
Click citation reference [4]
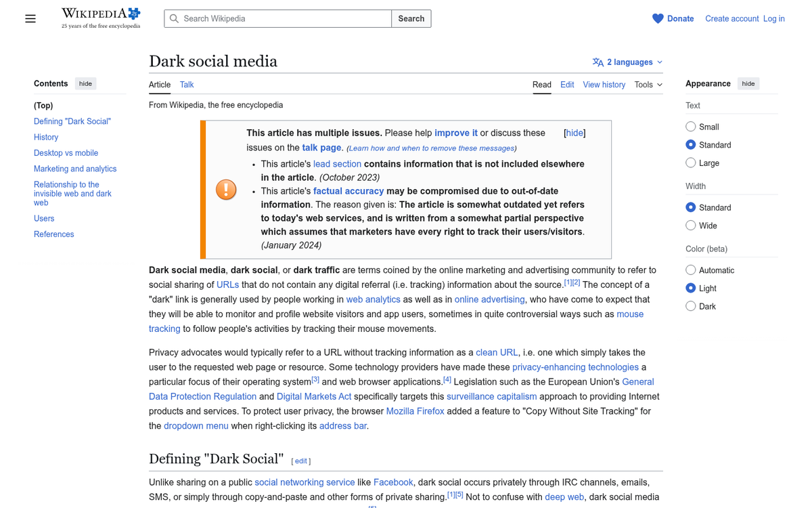pos(447,379)
